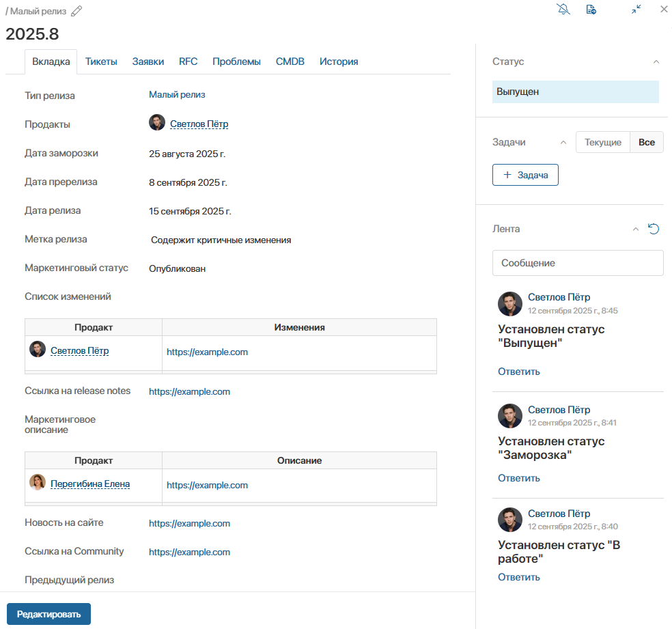Open the Малый релиз release type link

(177, 95)
